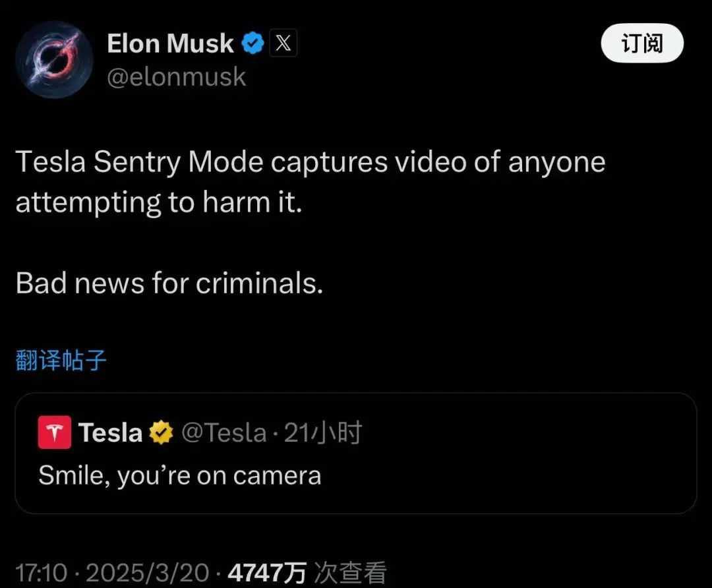The width and height of the screenshot is (712, 588).
Task: Click Tesla's gold verified badge
Action: coord(162,433)
